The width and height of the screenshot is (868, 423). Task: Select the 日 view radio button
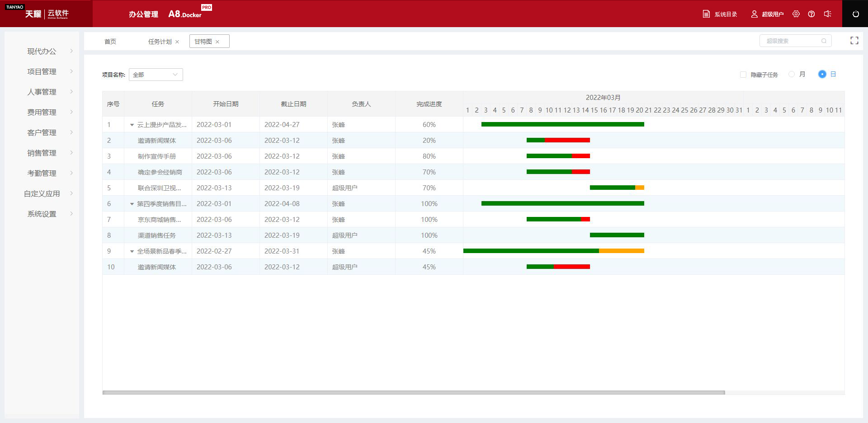tap(822, 74)
